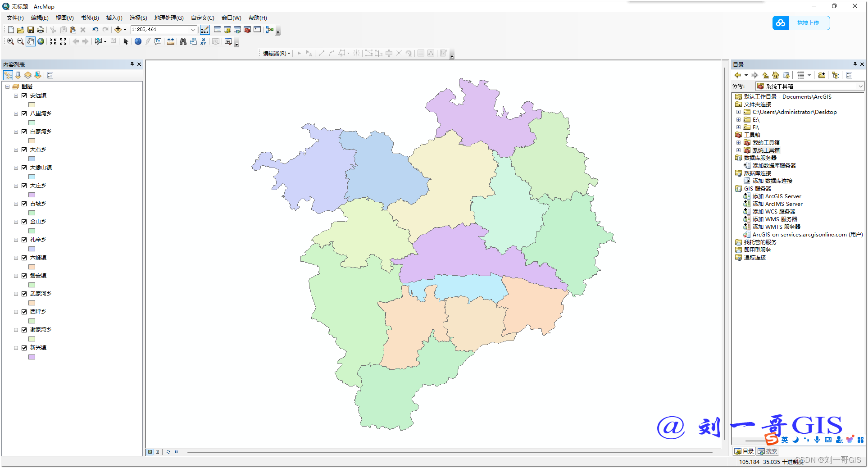The image size is (868, 468).
Task: Uncheck the 八里湾乡 layer
Action: click(24, 114)
